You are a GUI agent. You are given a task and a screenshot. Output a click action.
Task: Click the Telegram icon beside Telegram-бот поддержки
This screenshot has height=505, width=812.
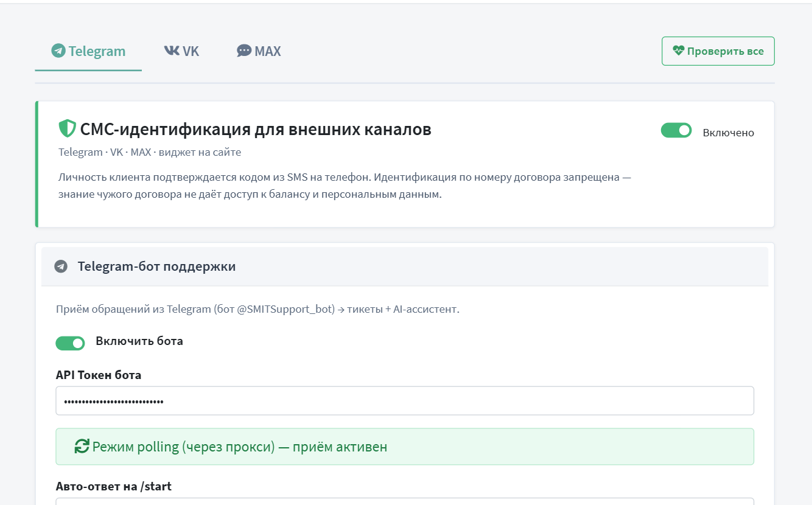pos(60,266)
